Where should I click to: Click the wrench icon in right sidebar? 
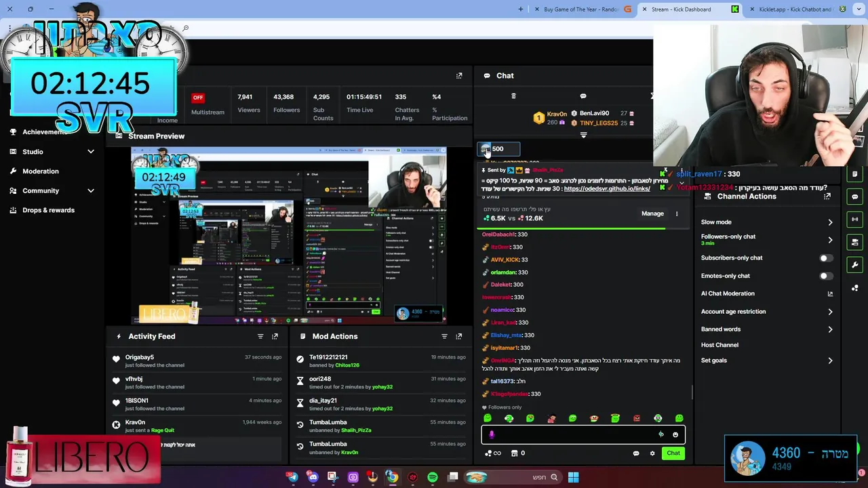(x=855, y=265)
